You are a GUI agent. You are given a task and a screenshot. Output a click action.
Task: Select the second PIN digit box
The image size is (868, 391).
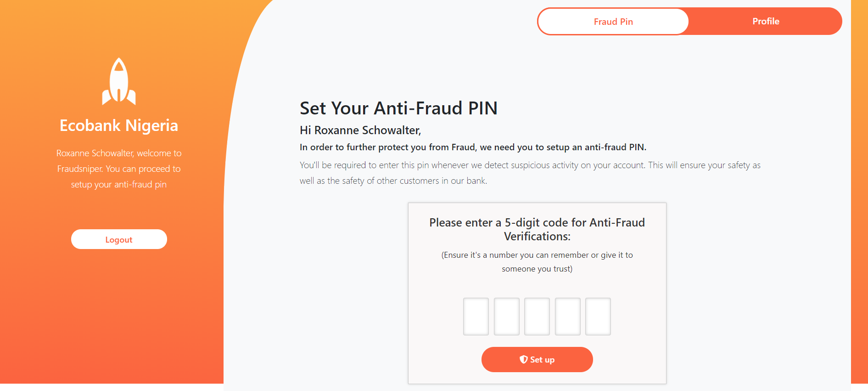click(506, 316)
